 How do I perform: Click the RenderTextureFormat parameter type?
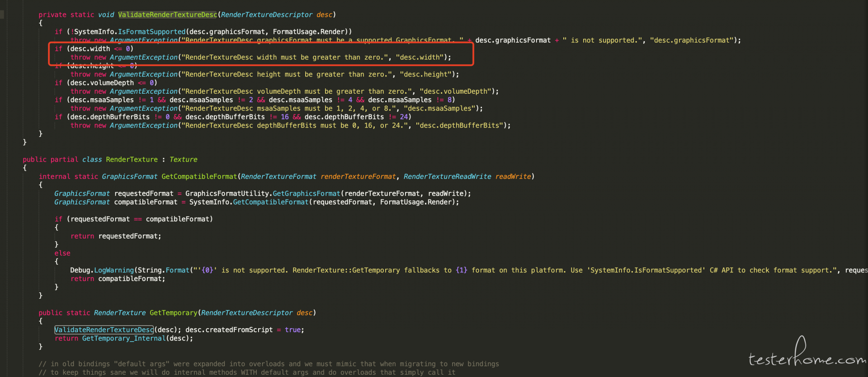point(278,177)
